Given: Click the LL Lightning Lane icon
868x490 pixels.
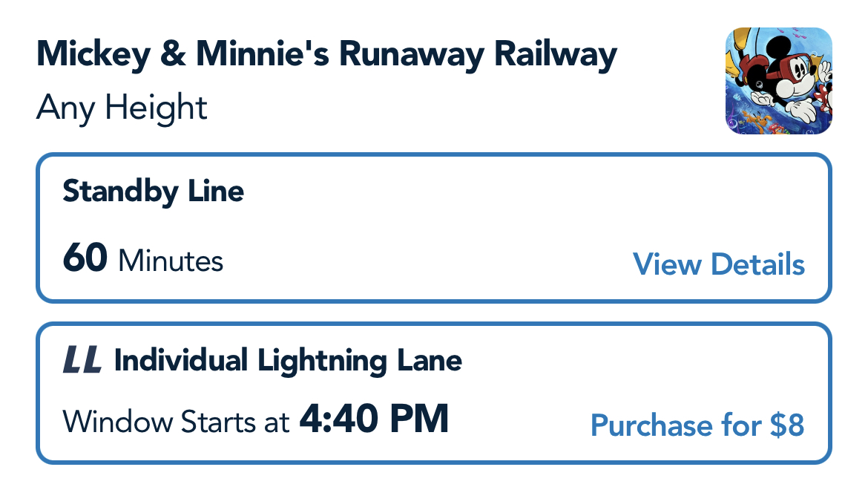Looking at the screenshot, I should 82,362.
